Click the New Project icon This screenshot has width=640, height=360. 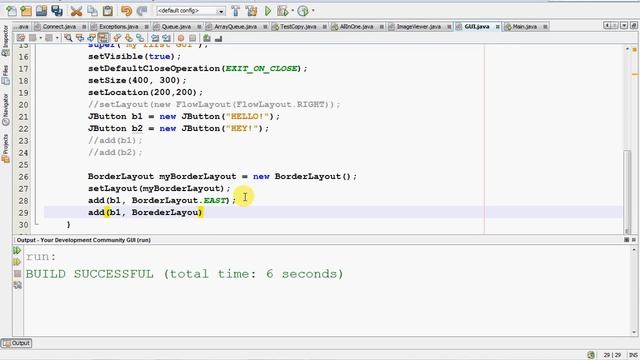click(x=26, y=11)
